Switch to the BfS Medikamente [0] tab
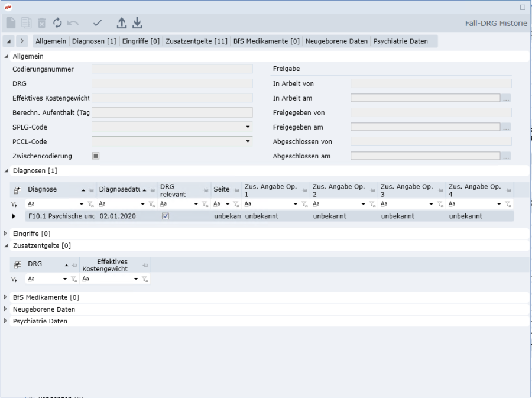 [266, 41]
